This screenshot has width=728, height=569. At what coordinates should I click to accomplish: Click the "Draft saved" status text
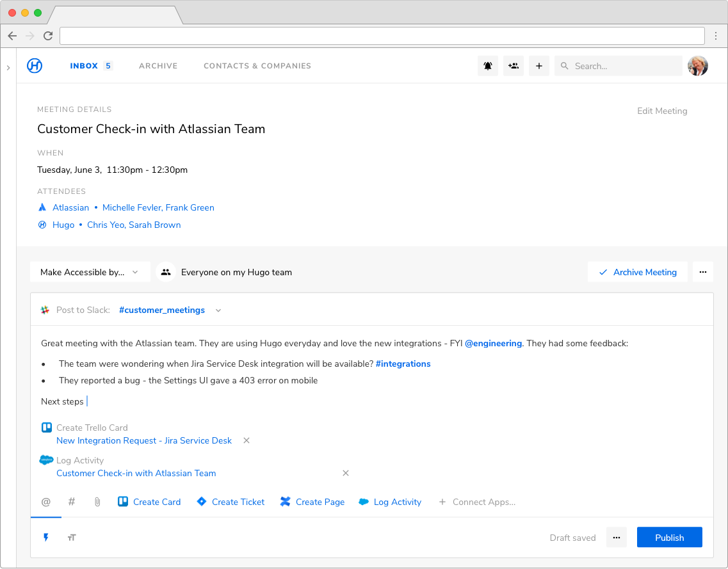point(572,538)
